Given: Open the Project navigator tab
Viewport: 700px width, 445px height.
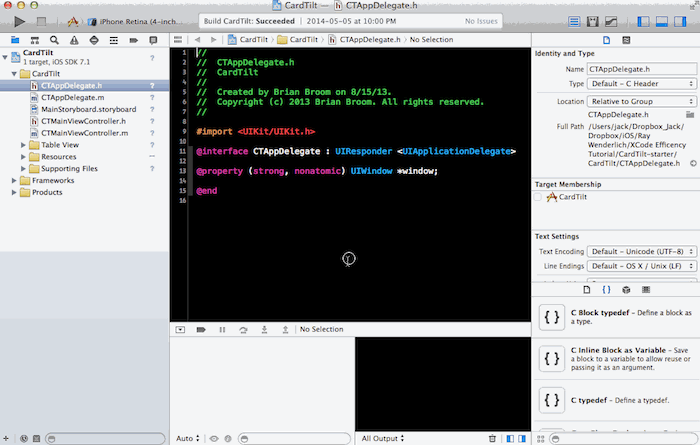Looking at the screenshot, I should click(x=15, y=40).
